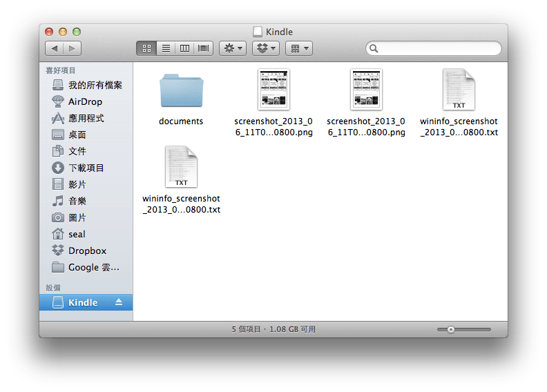
Task: Open 圖片 in the sidebar
Action: tap(86, 218)
